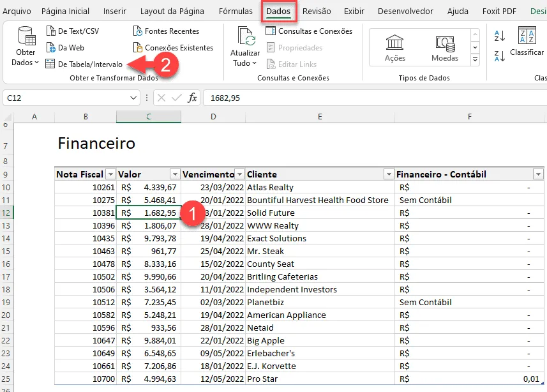Open Vencimento column filter dropdown
The image size is (547, 392).
click(x=239, y=174)
